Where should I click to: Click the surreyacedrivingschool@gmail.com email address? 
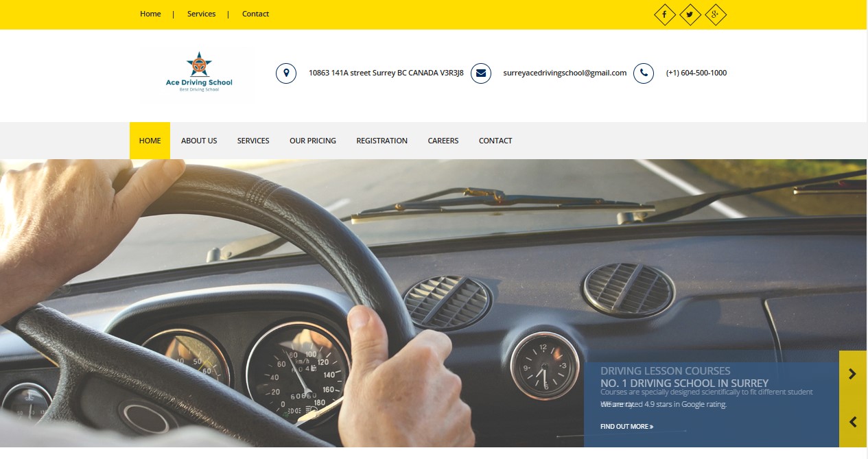(565, 73)
